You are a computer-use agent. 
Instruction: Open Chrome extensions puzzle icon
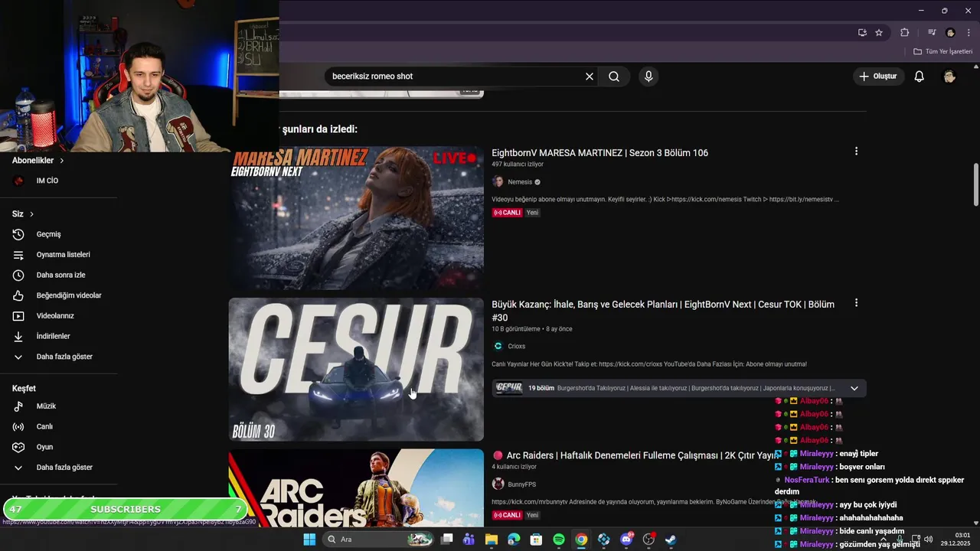(x=905, y=32)
